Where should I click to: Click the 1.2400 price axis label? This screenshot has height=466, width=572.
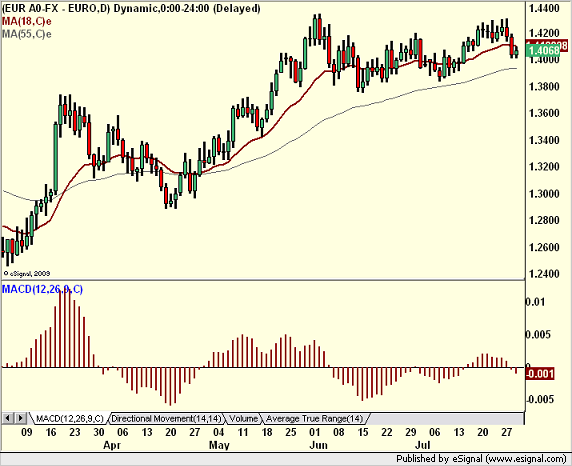[x=544, y=274]
